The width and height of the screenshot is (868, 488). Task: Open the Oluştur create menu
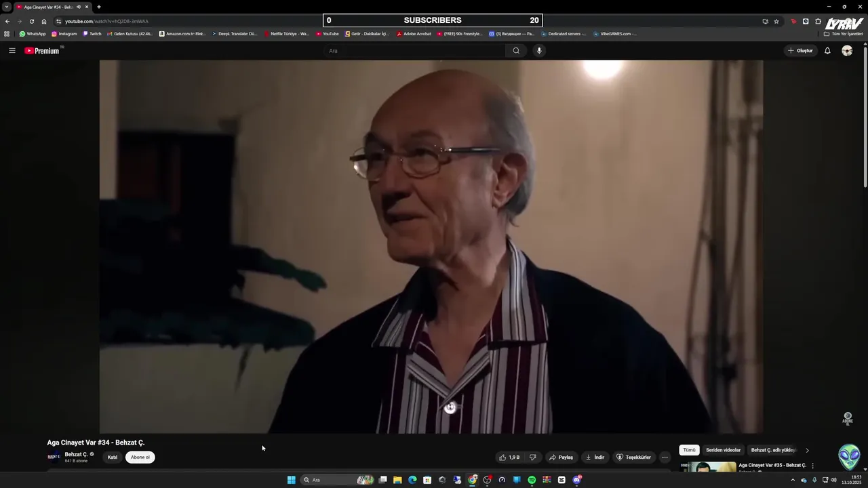point(800,51)
